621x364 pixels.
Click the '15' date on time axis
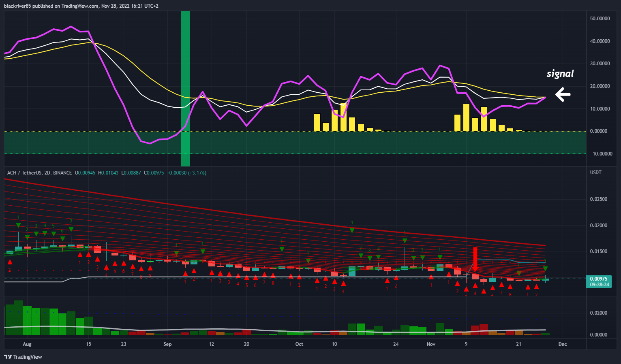pos(89,344)
